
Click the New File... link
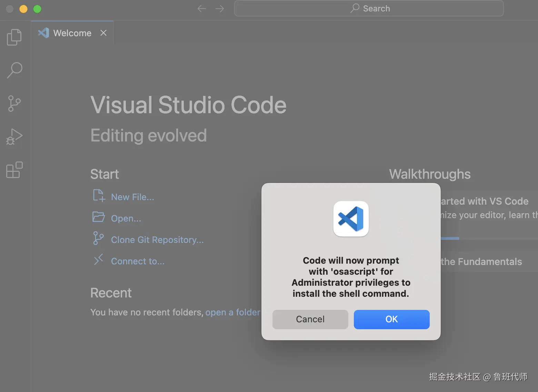[x=132, y=197]
